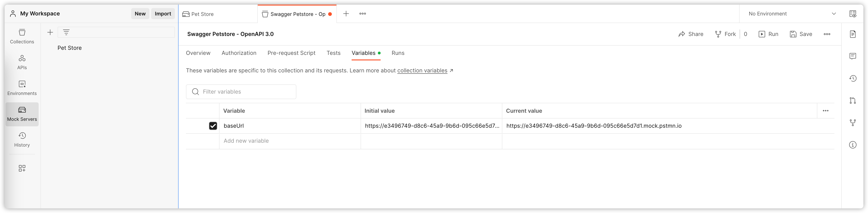Save the collection
This screenshot has height=213, width=868.
point(801,34)
